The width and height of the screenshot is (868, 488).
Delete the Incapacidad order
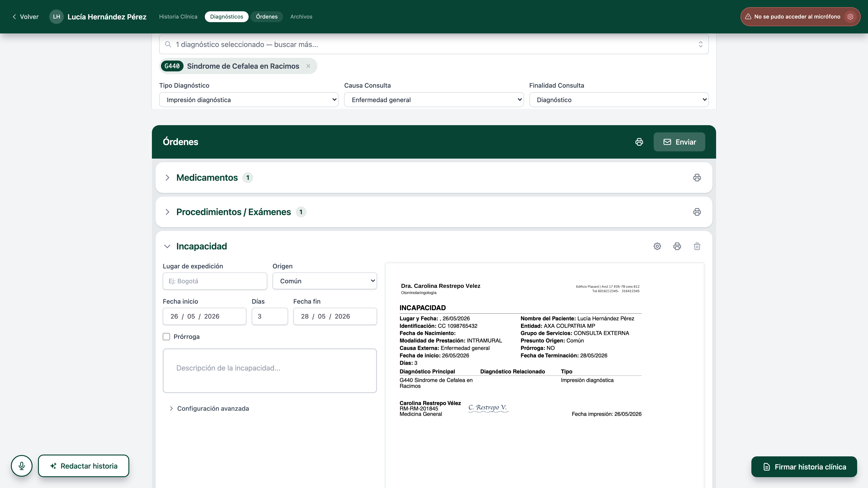(x=697, y=246)
